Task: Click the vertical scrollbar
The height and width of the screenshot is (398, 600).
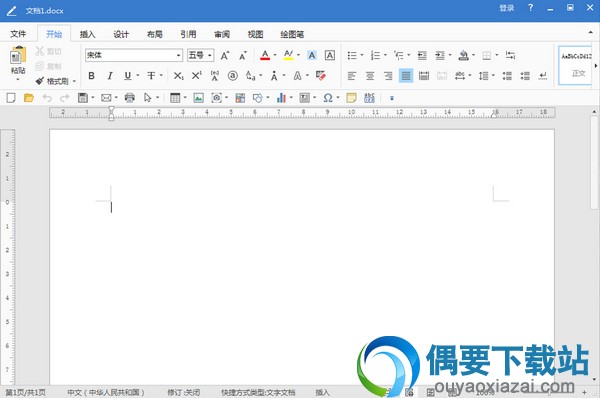Action: 594,163
